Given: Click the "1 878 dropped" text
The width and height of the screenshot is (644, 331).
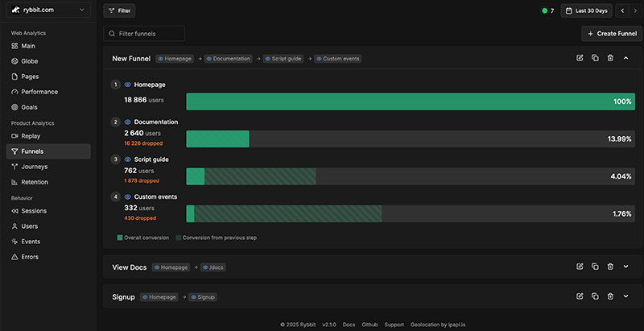Looking at the screenshot, I should 142,180.
